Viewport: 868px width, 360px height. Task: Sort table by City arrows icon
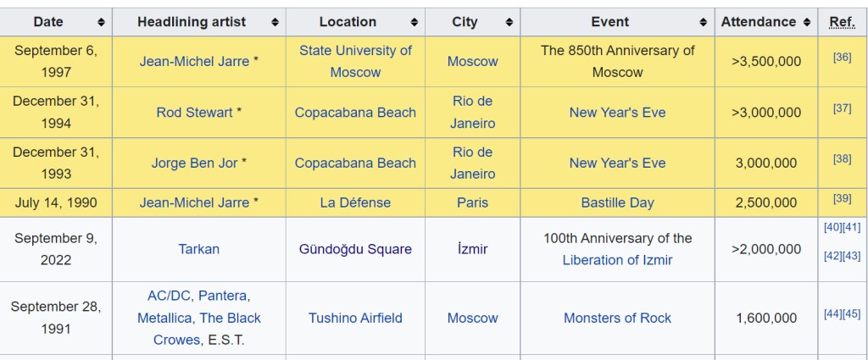(x=509, y=22)
